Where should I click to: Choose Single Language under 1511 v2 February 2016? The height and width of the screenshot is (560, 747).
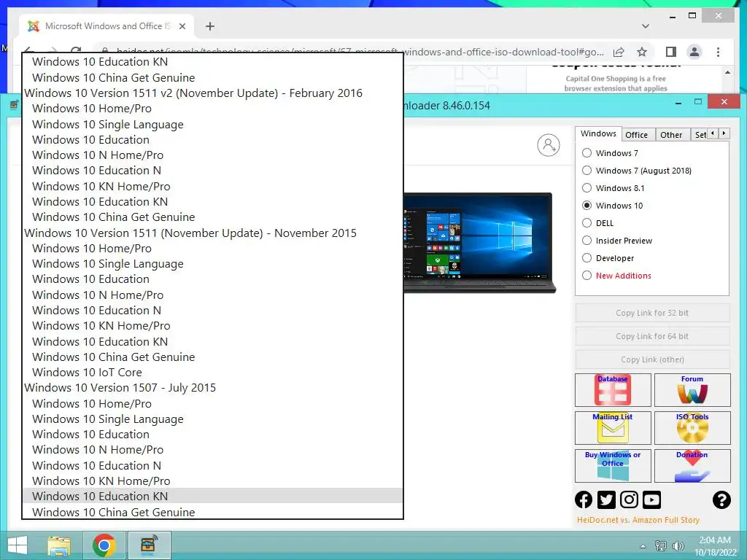pyautogui.click(x=212, y=124)
